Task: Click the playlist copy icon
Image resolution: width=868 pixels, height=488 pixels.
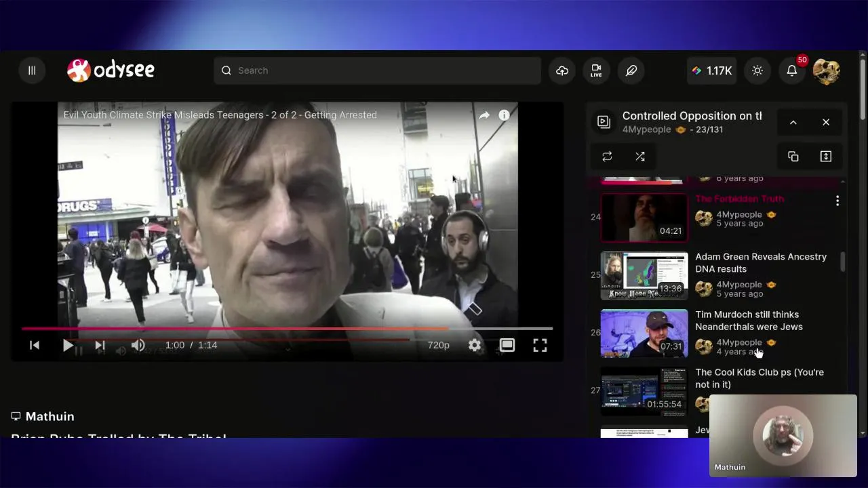Action: [793, 157]
